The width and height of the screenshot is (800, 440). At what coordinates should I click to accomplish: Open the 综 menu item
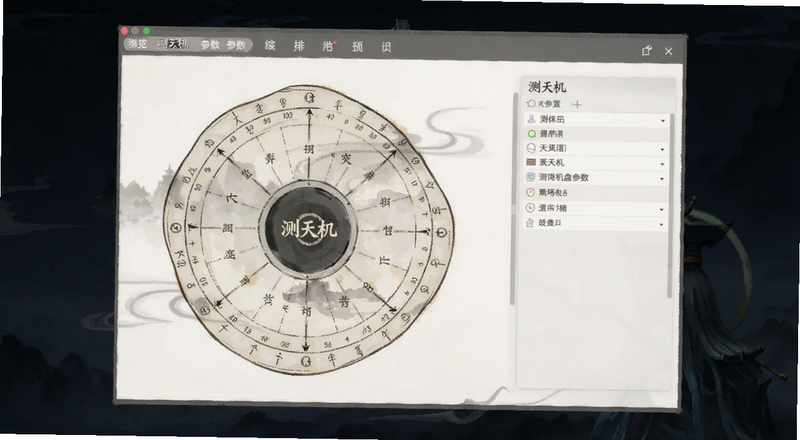(270, 45)
